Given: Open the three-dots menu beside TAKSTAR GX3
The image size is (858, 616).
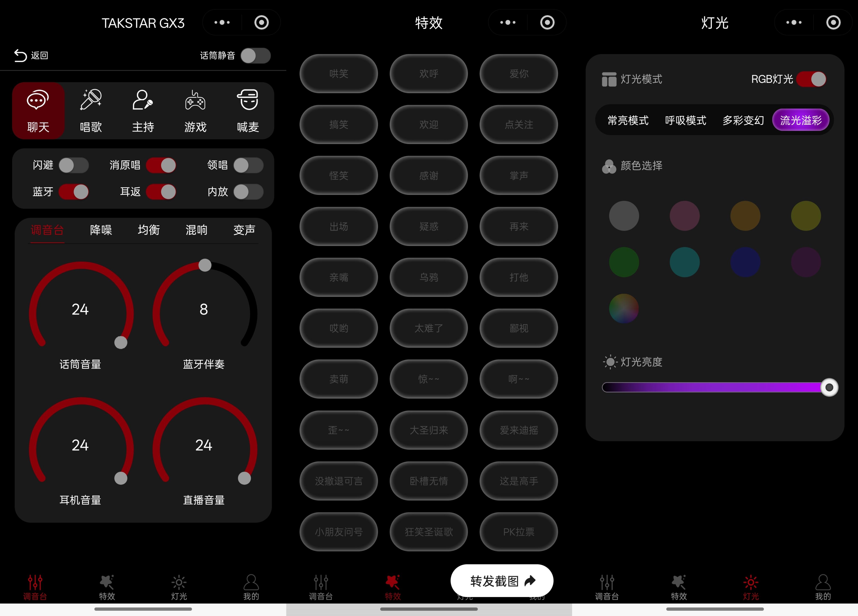Looking at the screenshot, I should [x=222, y=22].
